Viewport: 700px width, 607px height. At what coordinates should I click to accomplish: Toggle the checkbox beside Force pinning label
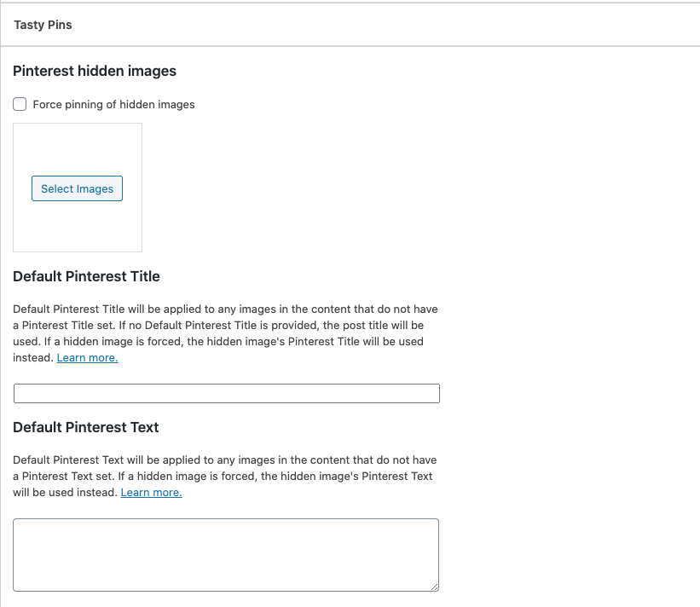pyautogui.click(x=20, y=104)
